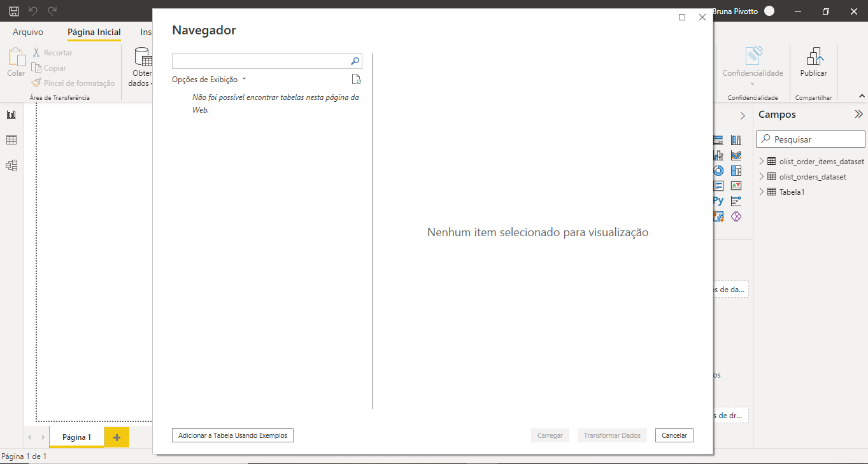Screen dimensions: 868x464
Task: Click the Colar paste icon
Action: (x=16, y=57)
